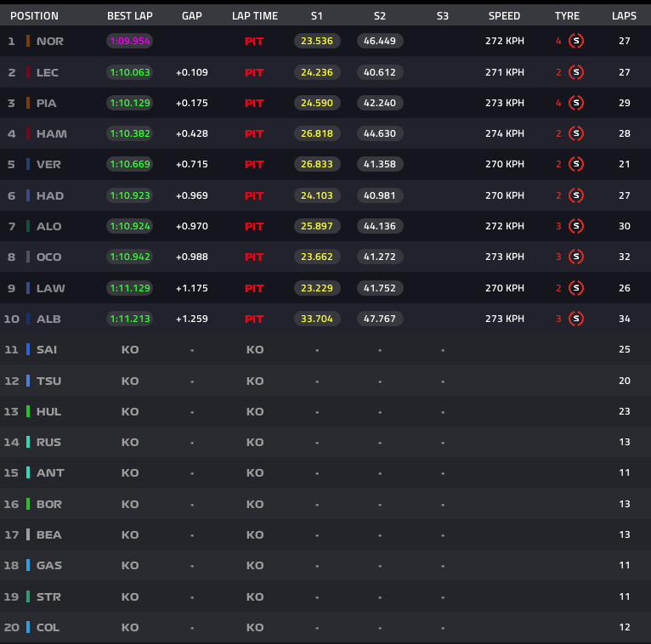This screenshot has width=651, height=644.
Task: Select Leclerc's 1:10.063 best lap badge
Action: tap(130, 72)
